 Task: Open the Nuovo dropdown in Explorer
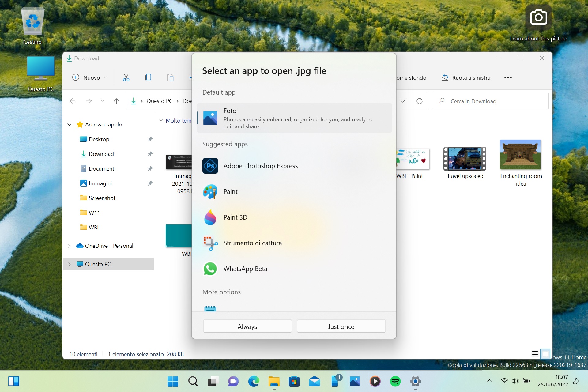[89, 77]
